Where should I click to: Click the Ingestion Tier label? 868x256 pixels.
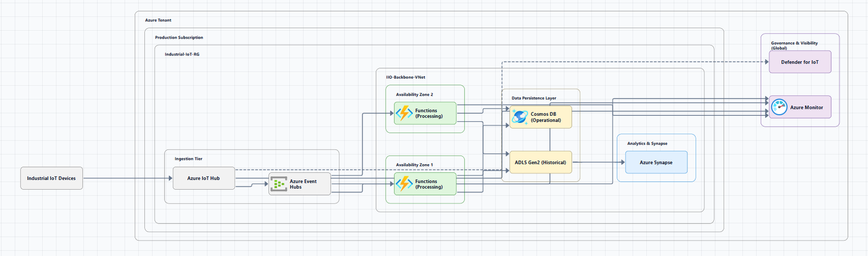point(188,159)
